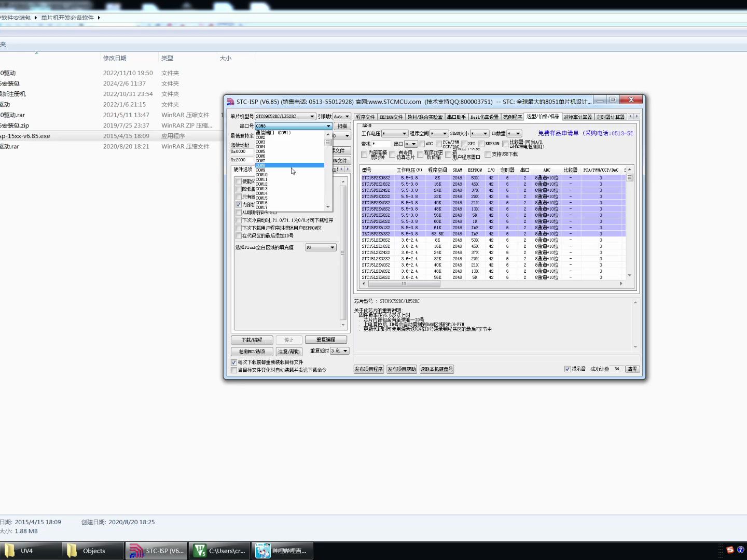The width and height of the screenshot is (747, 560).
Task: Open the 单片机型号 dropdown
Action: click(x=285, y=116)
